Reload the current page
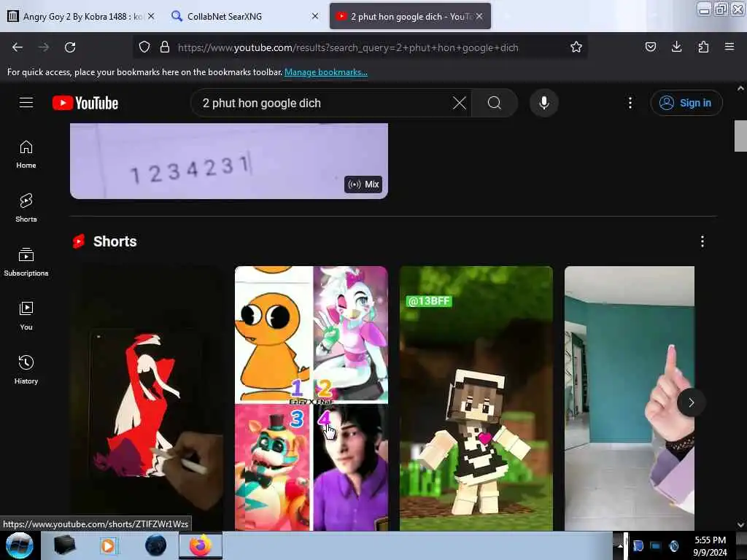The width and height of the screenshot is (747, 560). [x=70, y=47]
